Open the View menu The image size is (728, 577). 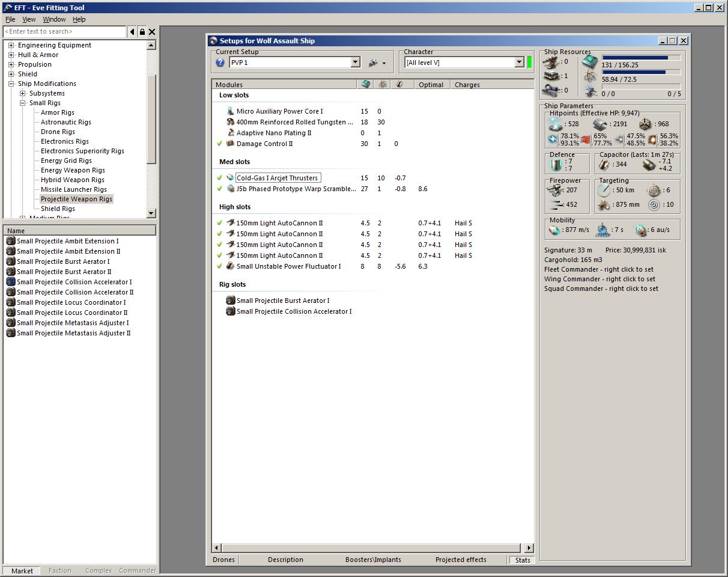coord(29,19)
